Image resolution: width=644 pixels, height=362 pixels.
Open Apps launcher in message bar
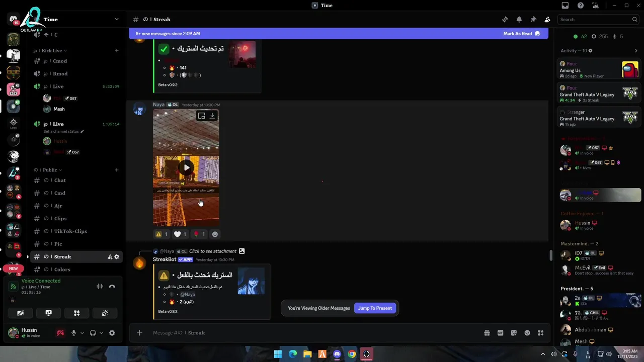[541, 333]
